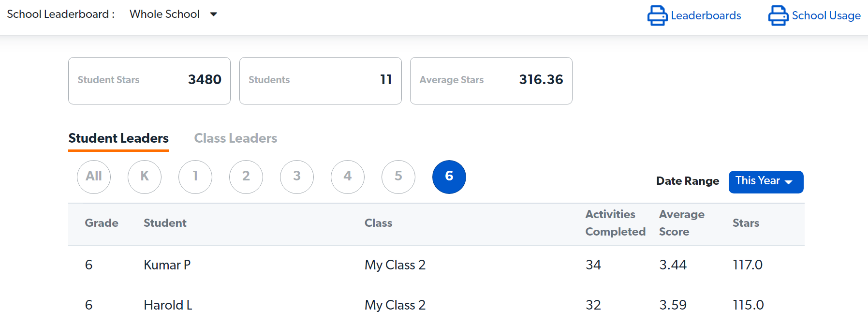This screenshot has height=326, width=868.
Task: Filter leaders by grade 1
Action: tap(195, 177)
